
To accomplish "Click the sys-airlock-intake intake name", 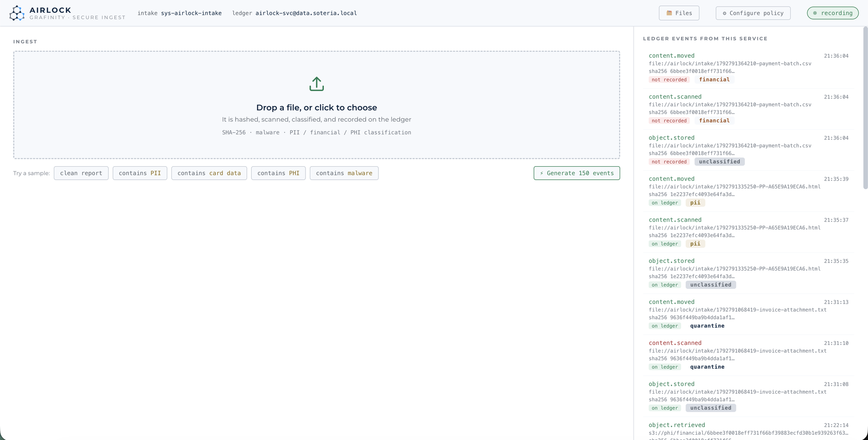I will click(191, 13).
